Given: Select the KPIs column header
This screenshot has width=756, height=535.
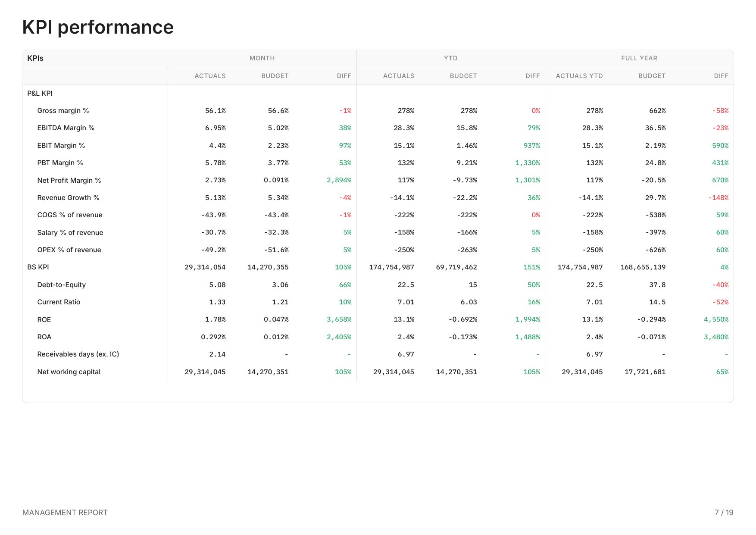Looking at the screenshot, I should pyautogui.click(x=35, y=58).
